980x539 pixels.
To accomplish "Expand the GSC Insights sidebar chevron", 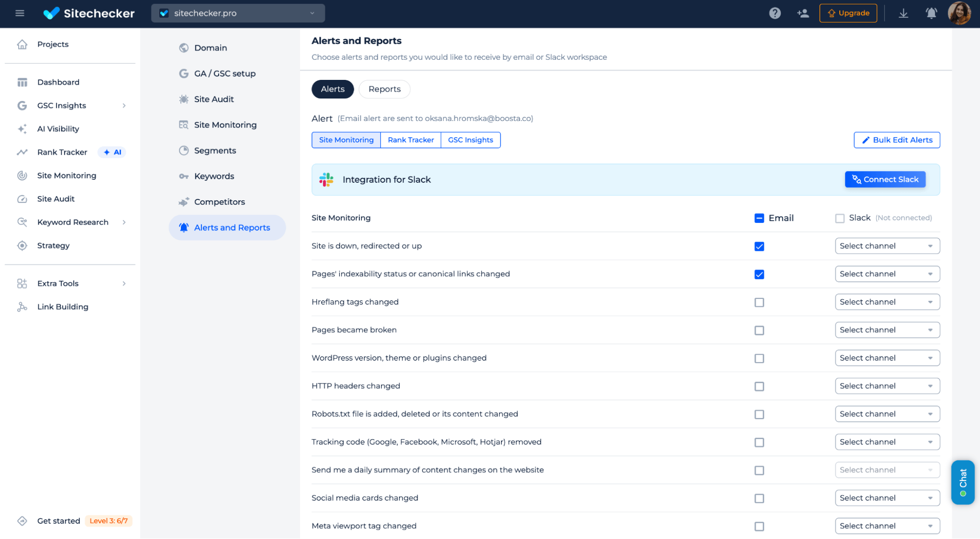I will coord(124,106).
